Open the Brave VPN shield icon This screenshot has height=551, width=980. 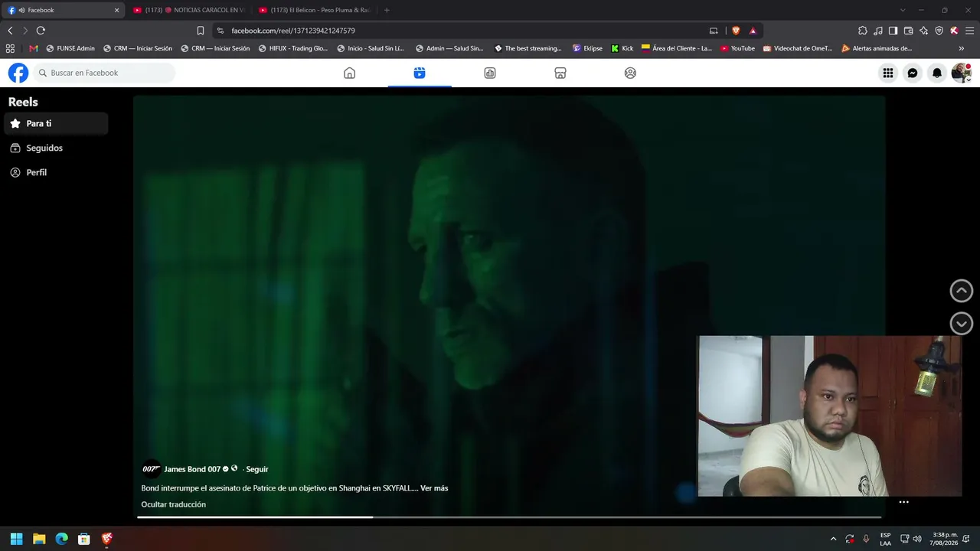point(939,31)
